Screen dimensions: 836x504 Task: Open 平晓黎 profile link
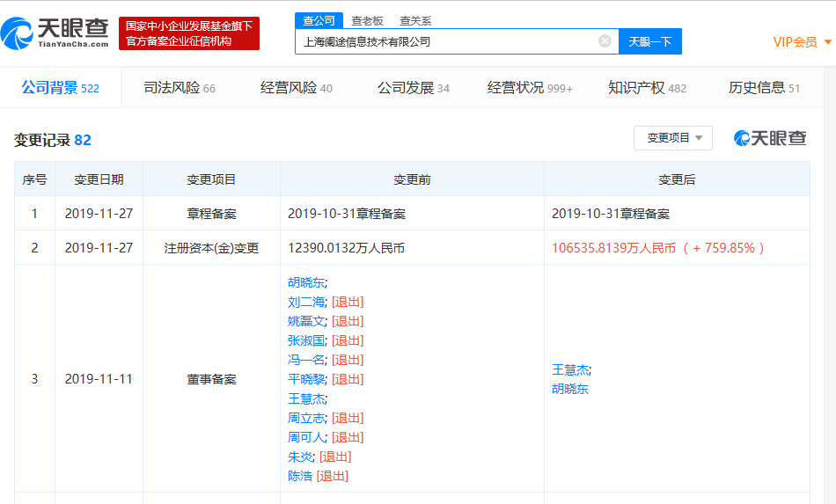[x=306, y=379]
